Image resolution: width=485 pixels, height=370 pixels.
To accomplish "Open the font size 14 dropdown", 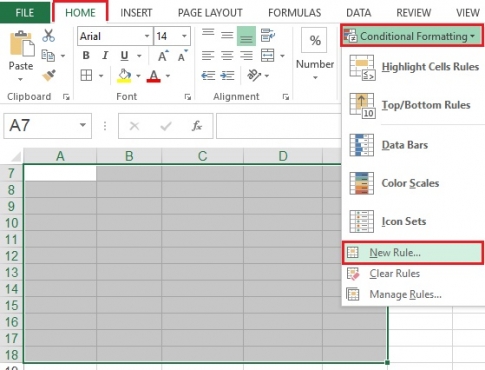I will pos(184,36).
